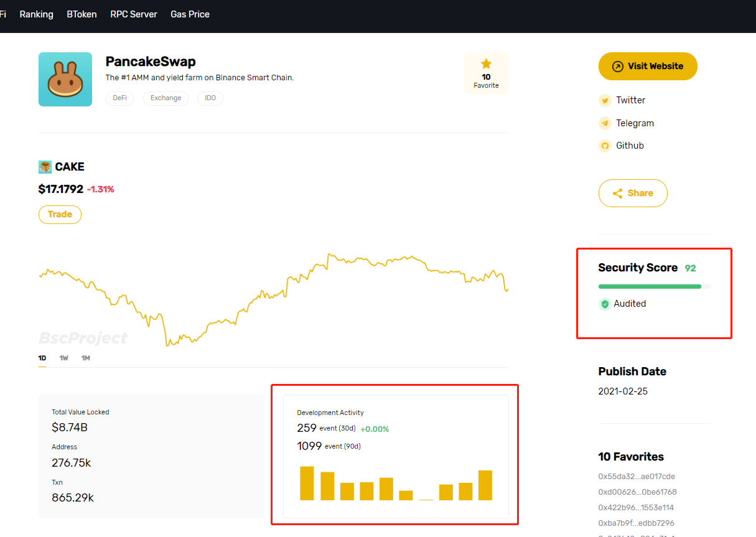Viewport: 756px width, 537px height.
Task: Click the Twitter bird icon
Action: coord(605,100)
